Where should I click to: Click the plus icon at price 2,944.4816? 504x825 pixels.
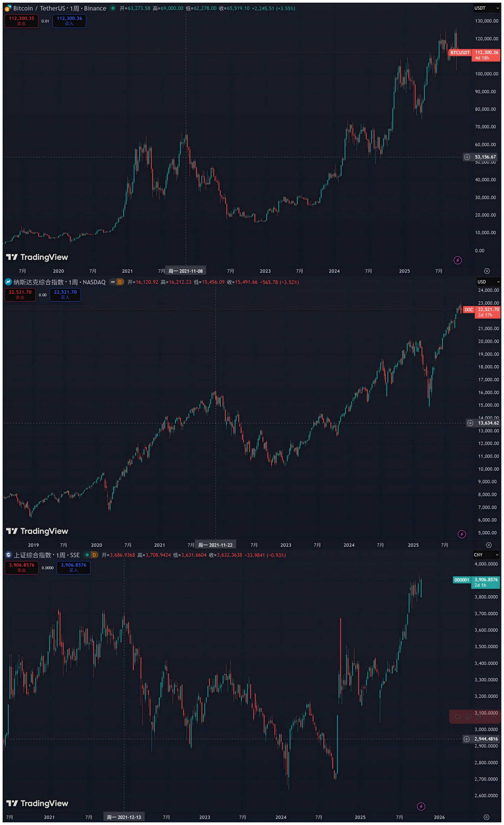pyautogui.click(x=467, y=739)
